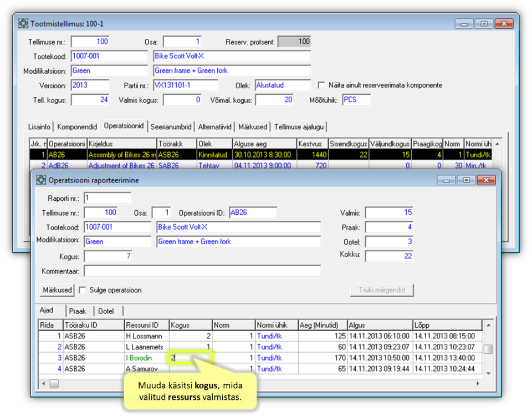Switch to the Alternatiivid tab
This screenshot has width=532, height=416.
click(x=215, y=126)
